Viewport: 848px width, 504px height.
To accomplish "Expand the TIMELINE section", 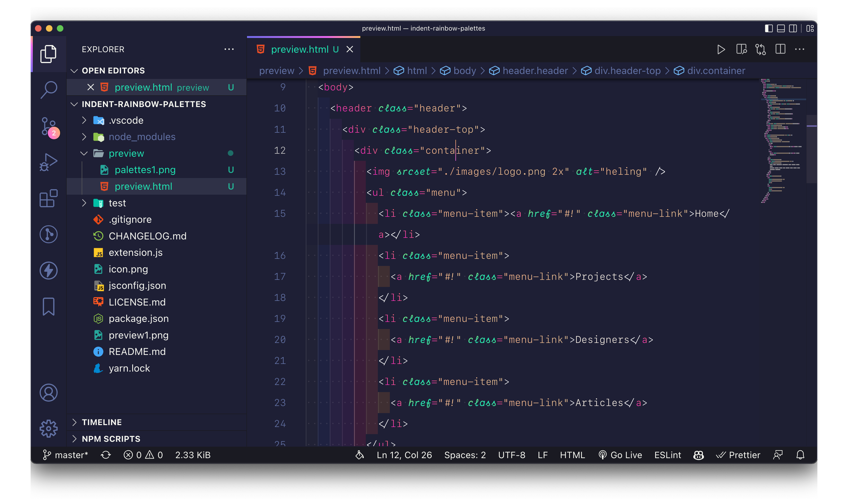I will coord(102,422).
